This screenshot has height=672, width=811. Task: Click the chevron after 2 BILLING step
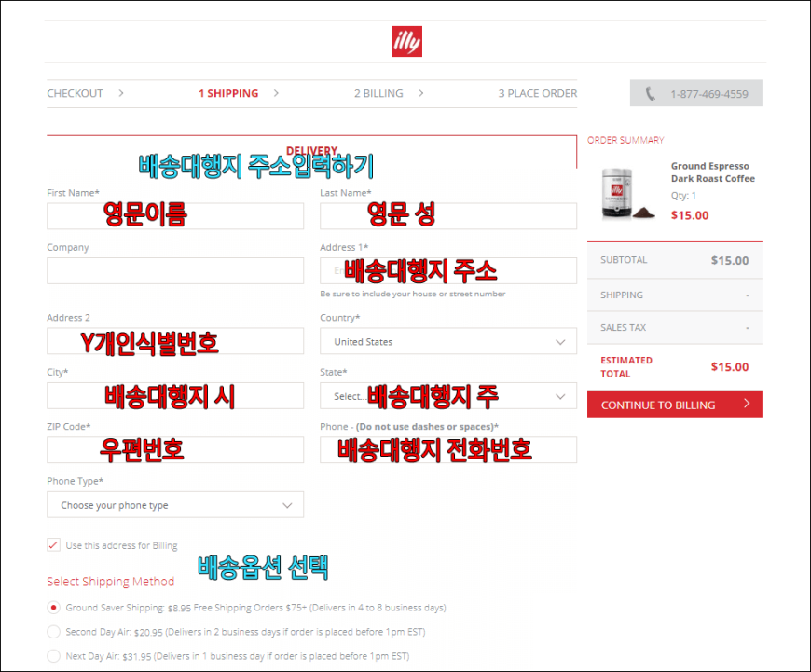click(x=421, y=93)
